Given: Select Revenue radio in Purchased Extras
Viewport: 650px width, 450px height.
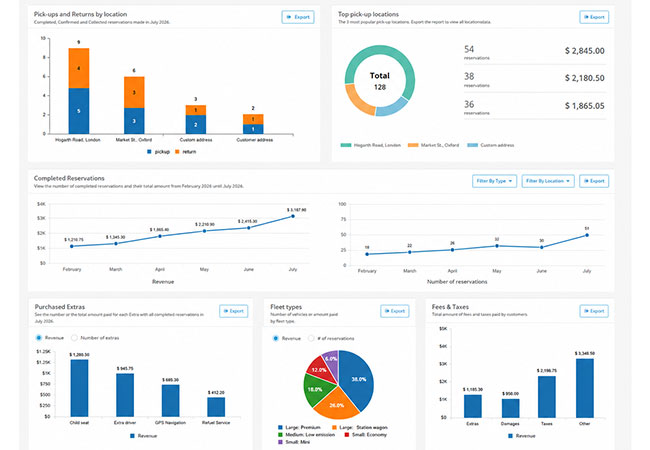Looking at the screenshot, I should point(39,338).
